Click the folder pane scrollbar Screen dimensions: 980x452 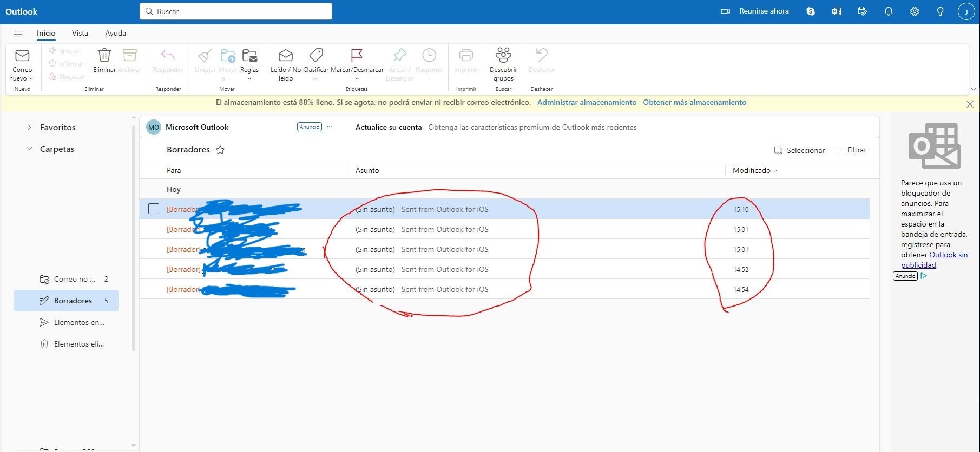[134, 238]
